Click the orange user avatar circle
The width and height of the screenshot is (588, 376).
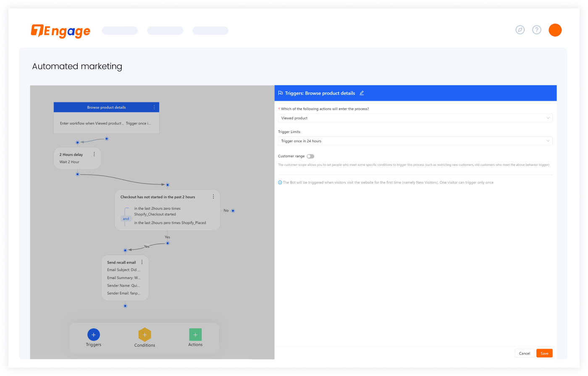click(x=555, y=30)
